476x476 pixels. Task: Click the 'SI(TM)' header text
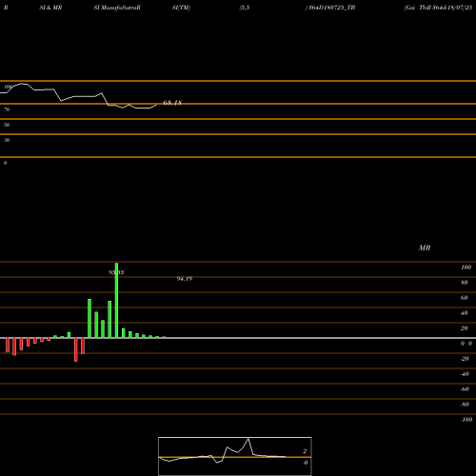pos(181,8)
